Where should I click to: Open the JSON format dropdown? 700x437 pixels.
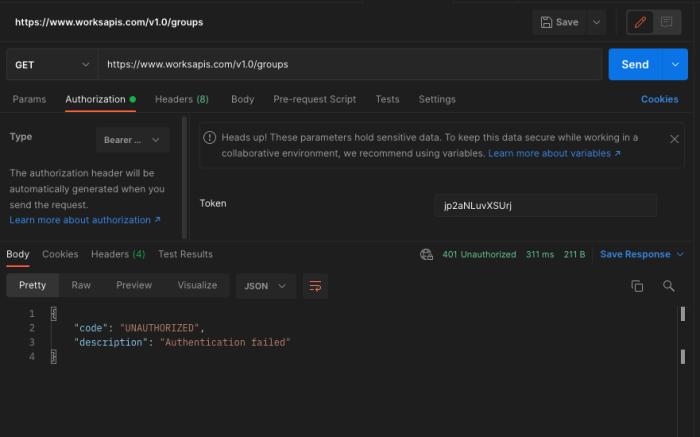pos(266,286)
